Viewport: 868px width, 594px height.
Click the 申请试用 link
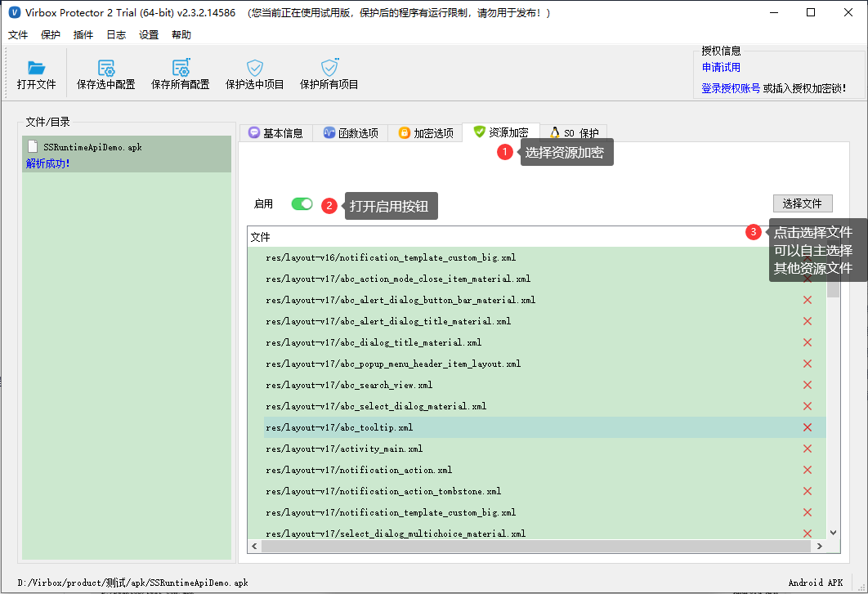pos(721,67)
